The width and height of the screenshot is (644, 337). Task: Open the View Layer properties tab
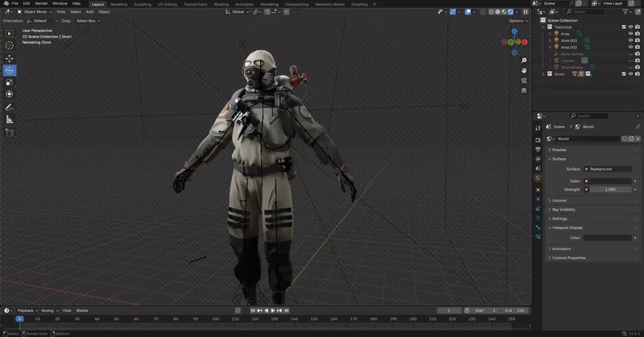(x=538, y=159)
